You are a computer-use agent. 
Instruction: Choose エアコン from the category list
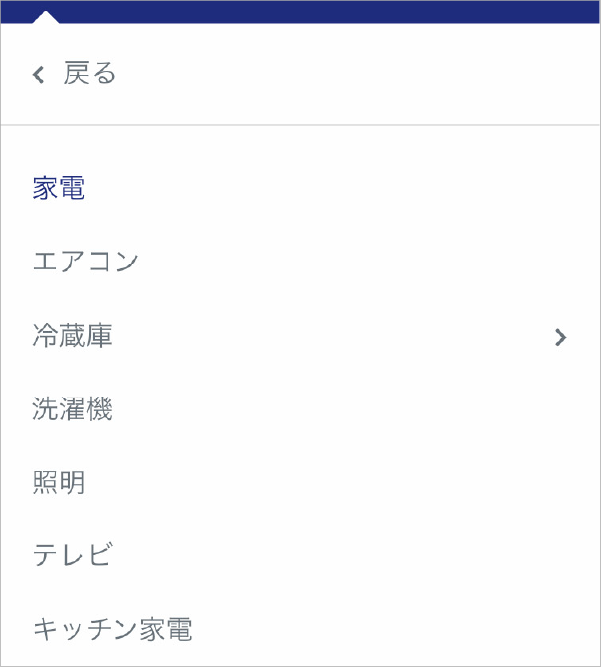pos(85,261)
